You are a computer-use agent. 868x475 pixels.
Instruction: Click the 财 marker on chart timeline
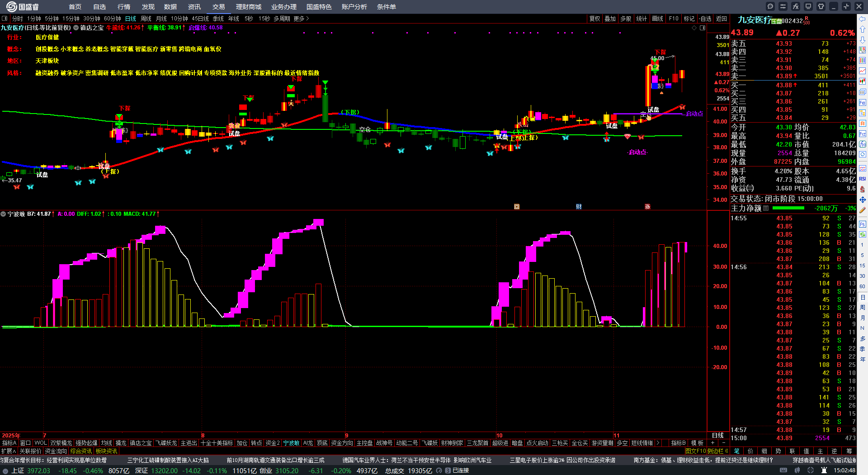point(579,207)
